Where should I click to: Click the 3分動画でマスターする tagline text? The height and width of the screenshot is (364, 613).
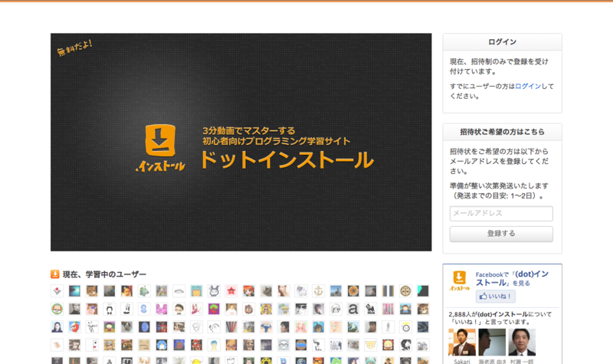tap(248, 130)
